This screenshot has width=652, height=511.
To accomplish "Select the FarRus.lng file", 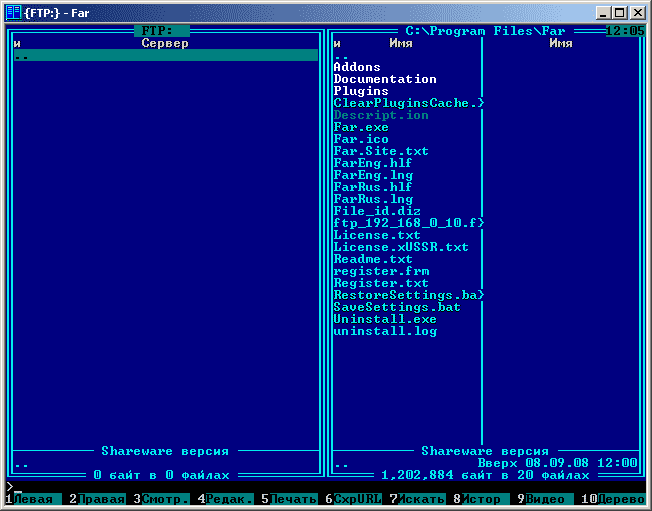I will point(373,199).
